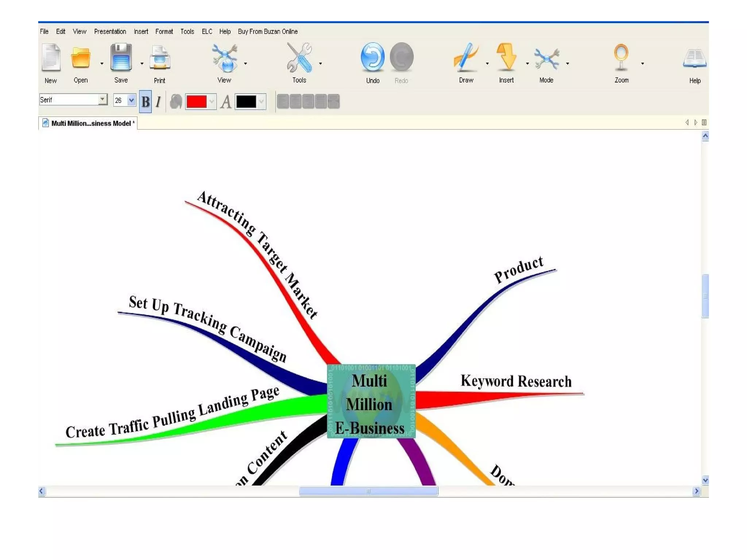747x560 pixels.
Task: Click the Save floppy disk icon
Action: [121, 57]
